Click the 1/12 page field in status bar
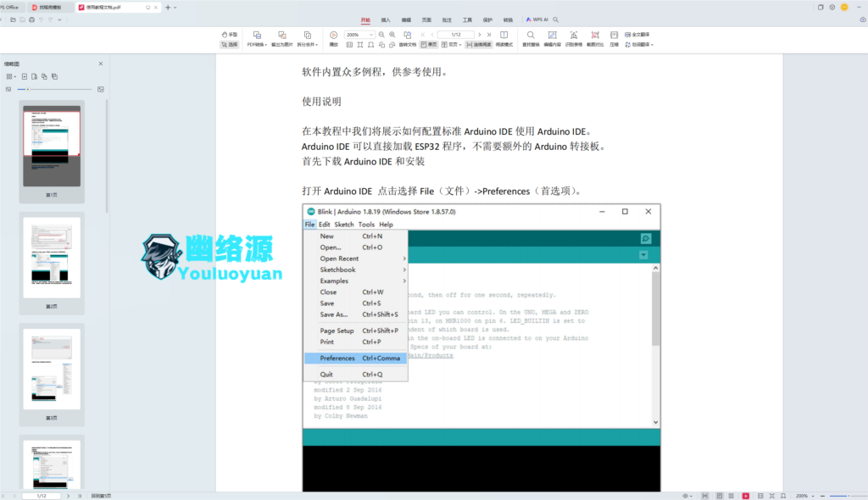Screen dimensions: 868x500 click(42, 496)
